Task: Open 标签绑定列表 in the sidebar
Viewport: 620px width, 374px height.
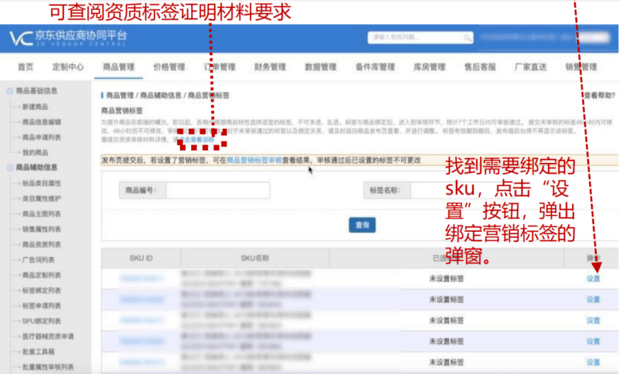Action: pos(42,290)
